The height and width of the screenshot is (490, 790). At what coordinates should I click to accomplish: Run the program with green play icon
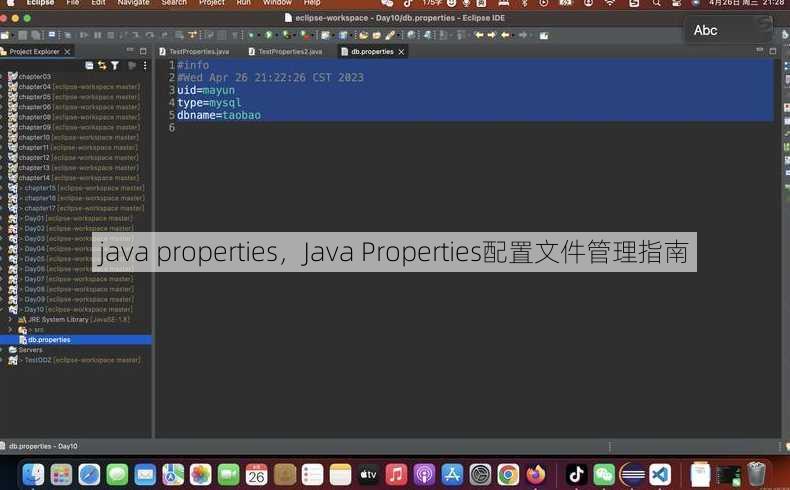[269, 35]
